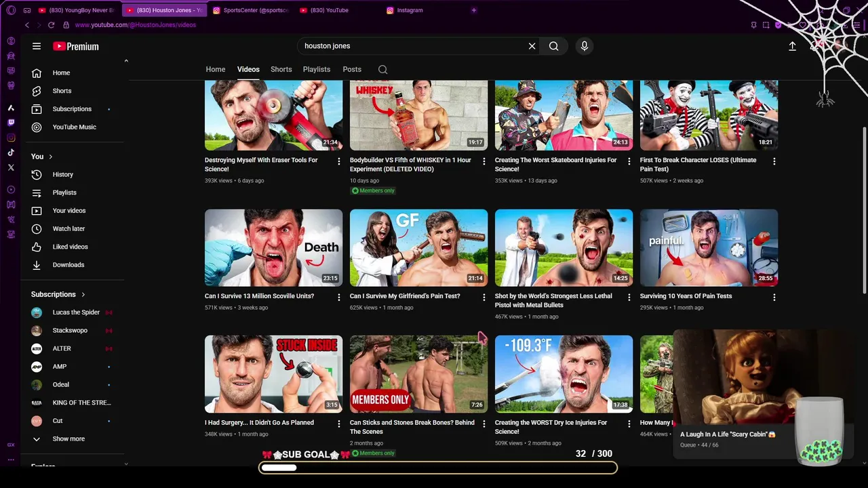
Task: Open options for First To Break Character LOSES
Action: [x=774, y=161]
